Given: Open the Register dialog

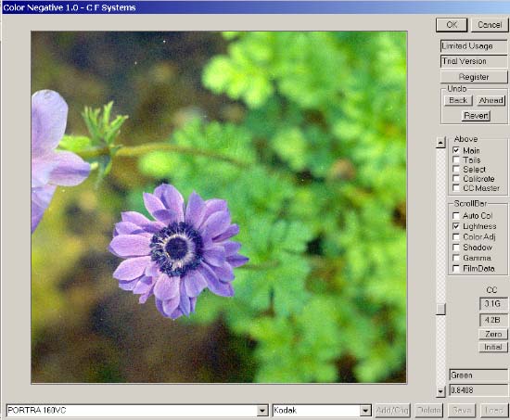Looking at the screenshot, I should tap(474, 77).
